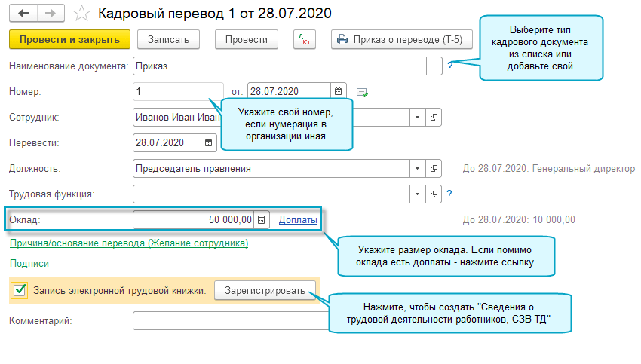Click the back navigation arrow
The width and height of the screenshot is (641, 364).
point(23,14)
